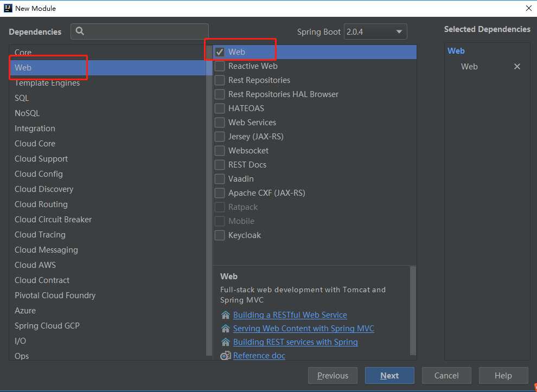Focus the dependencies search field
This screenshot has height=392, width=537.
point(139,31)
